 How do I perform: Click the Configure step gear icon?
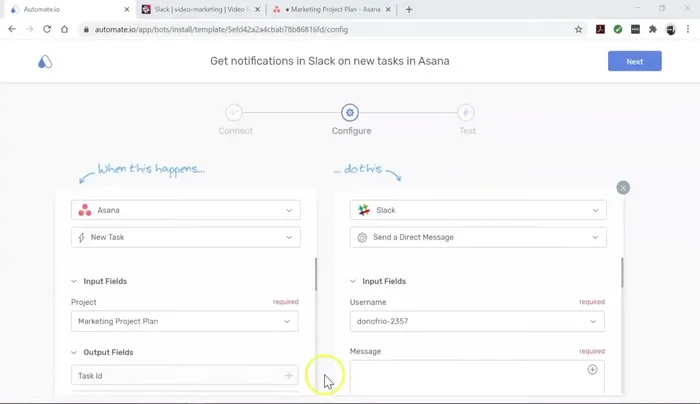tap(350, 113)
